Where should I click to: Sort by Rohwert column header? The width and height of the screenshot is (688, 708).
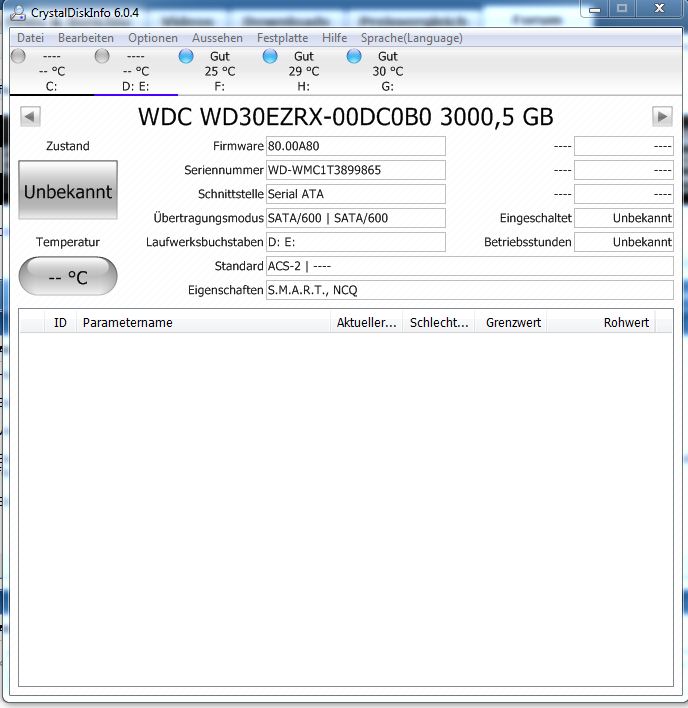pyautogui.click(x=601, y=322)
